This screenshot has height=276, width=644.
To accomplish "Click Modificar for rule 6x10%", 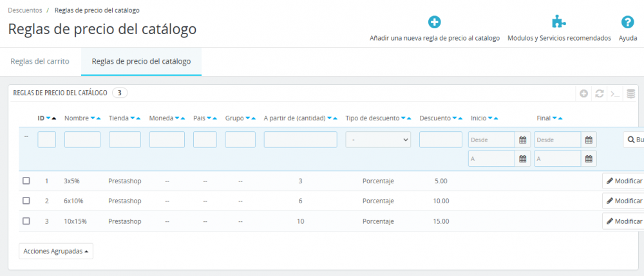I will (x=624, y=201).
